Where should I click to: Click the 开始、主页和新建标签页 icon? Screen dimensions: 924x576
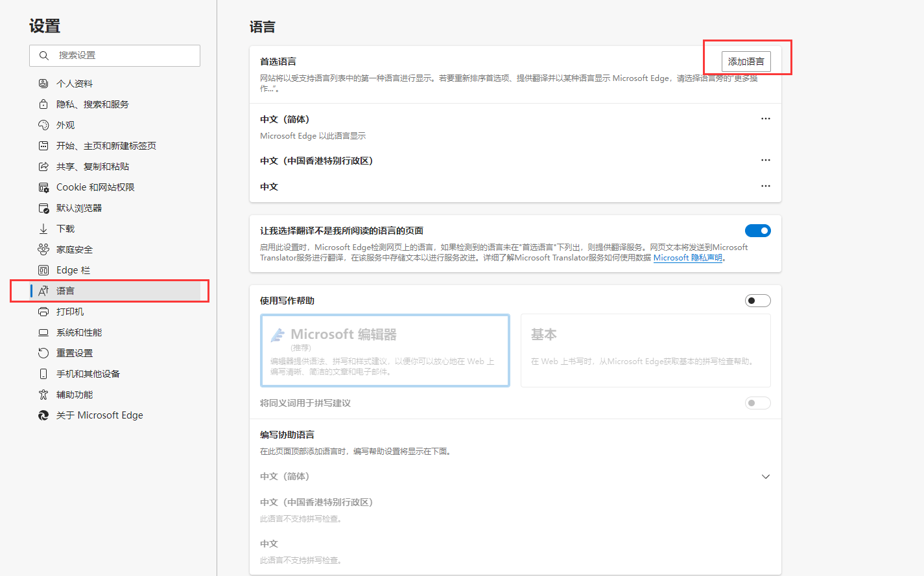tap(43, 146)
